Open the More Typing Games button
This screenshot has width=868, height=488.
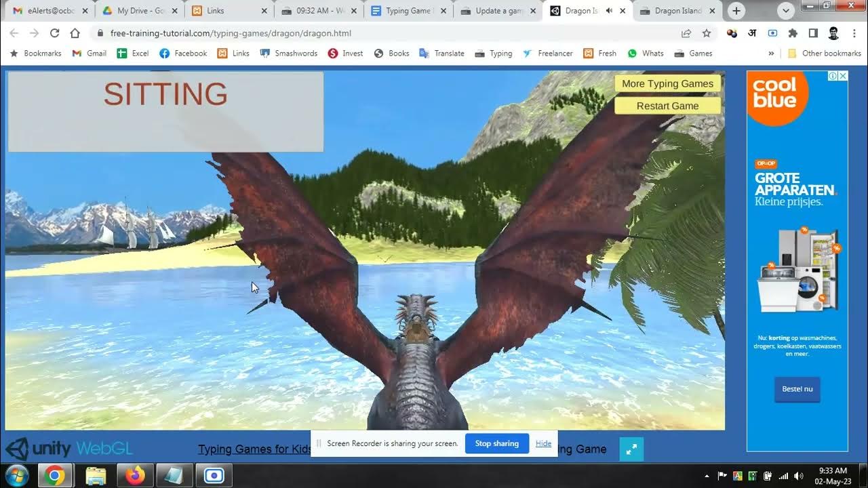(667, 83)
